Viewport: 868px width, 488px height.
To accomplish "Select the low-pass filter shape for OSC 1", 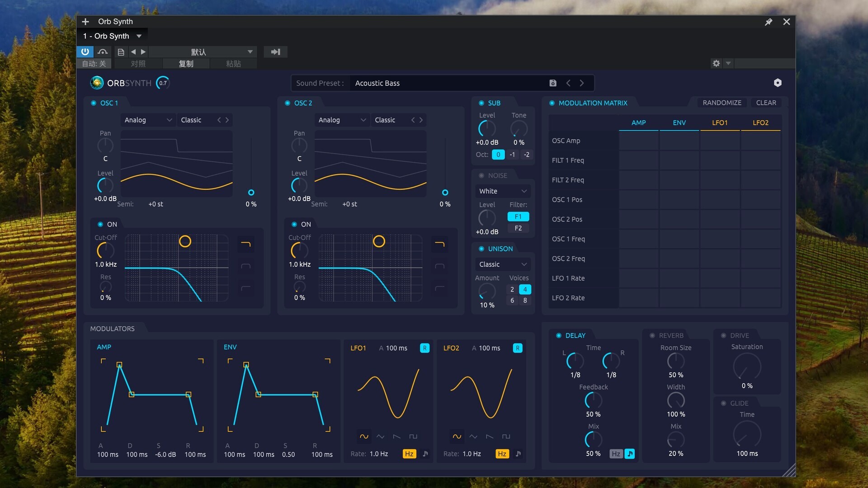I will pos(245,244).
